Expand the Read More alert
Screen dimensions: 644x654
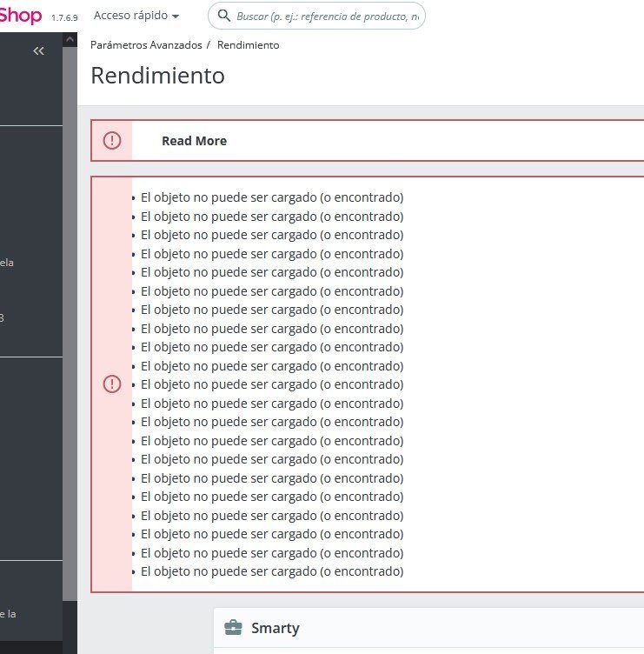(194, 141)
